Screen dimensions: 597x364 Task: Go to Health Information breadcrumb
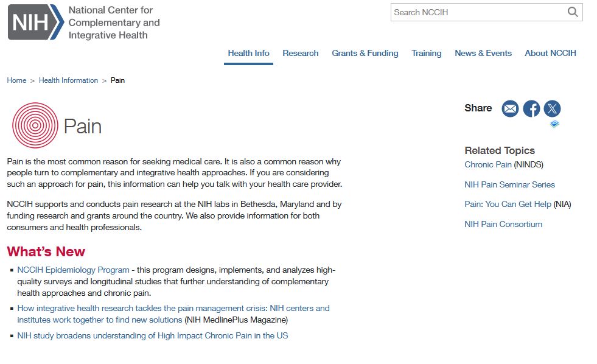coord(68,80)
